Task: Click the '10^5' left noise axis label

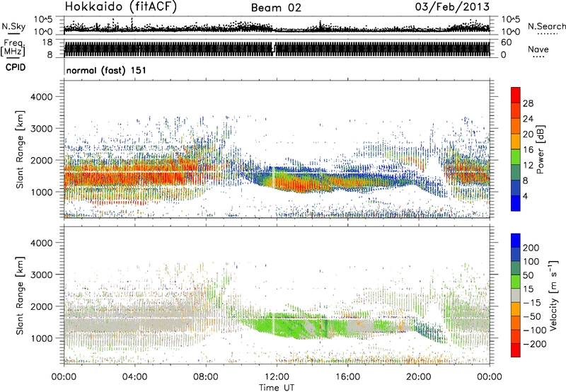Action: (43, 20)
